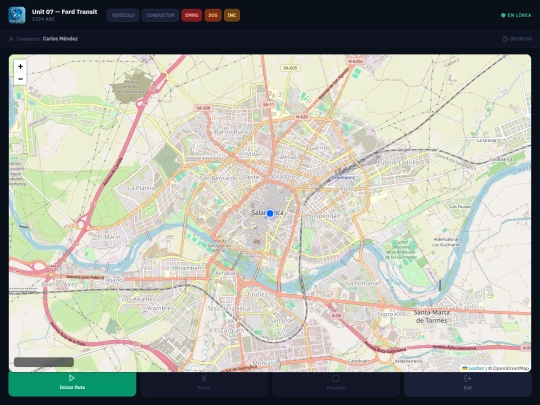This screenshot has width=540, height=405.
Task: Select the driver name Carlos Méndez
Action: click(x=60, y=39)
